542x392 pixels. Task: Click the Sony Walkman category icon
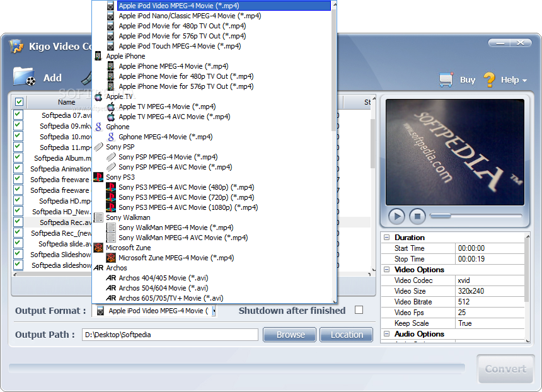click(x=98, y=217)
